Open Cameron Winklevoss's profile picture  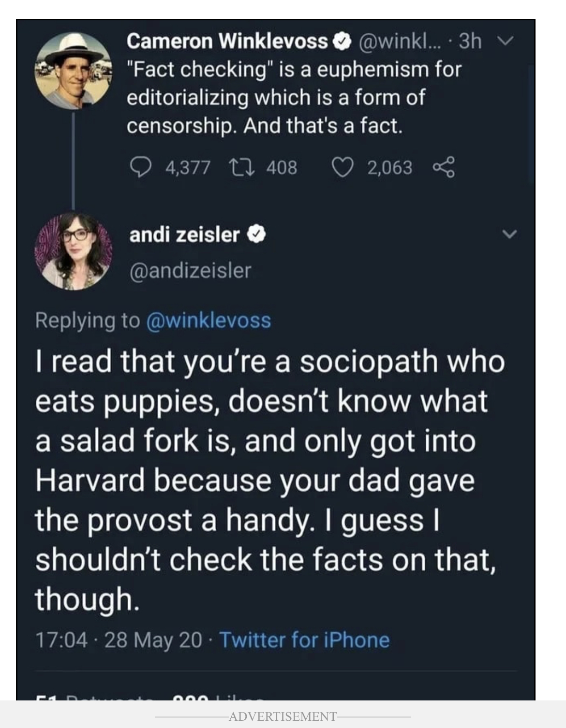click(x=74, y=70)
